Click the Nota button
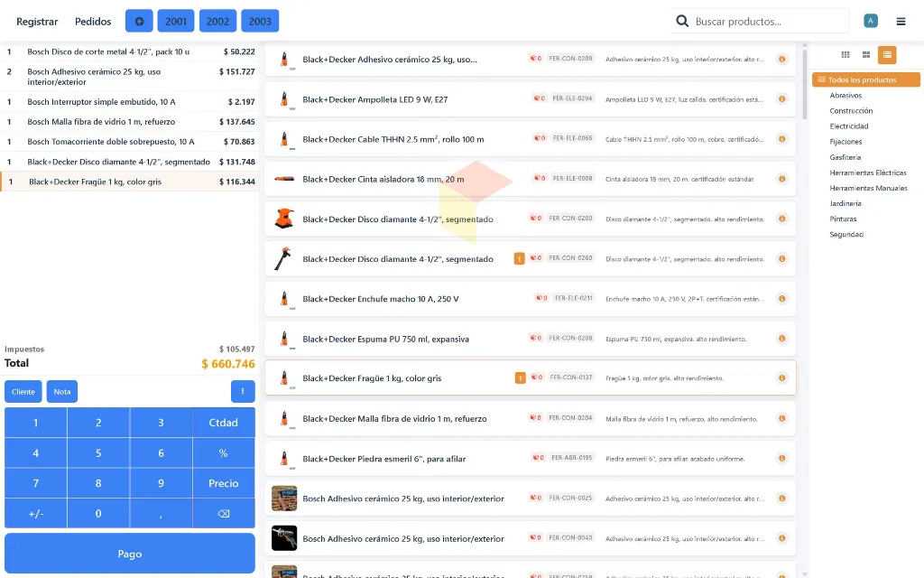The height and width of the screenshot is (578, 924). coord(62,391)
